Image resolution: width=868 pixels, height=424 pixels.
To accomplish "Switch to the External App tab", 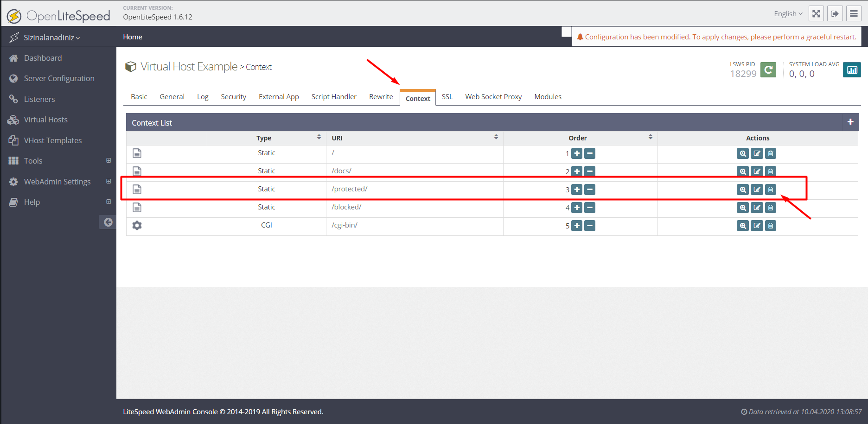I will (279, 96).
